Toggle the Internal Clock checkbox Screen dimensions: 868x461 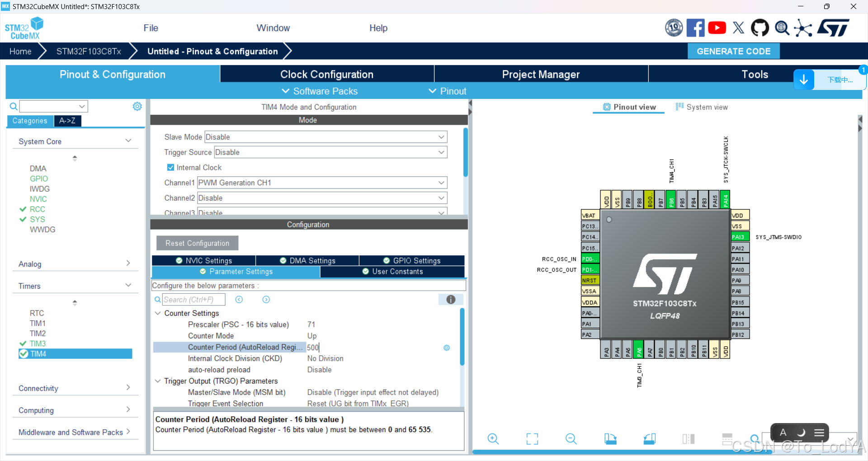tap(170, 167)
